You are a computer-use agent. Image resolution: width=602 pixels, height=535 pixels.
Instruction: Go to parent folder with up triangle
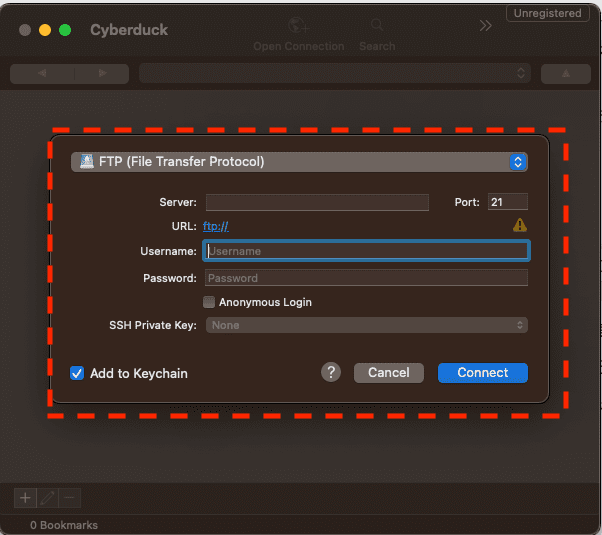[x=566, y=74]
